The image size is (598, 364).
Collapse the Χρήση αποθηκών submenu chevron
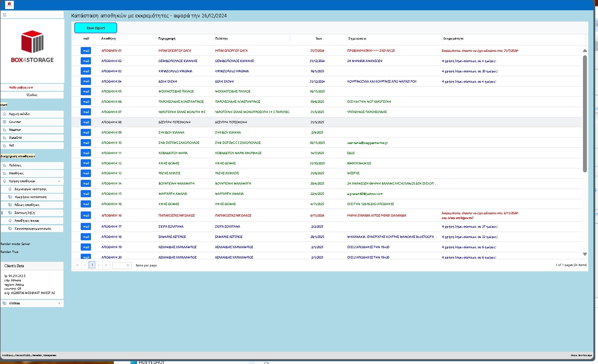59,181
